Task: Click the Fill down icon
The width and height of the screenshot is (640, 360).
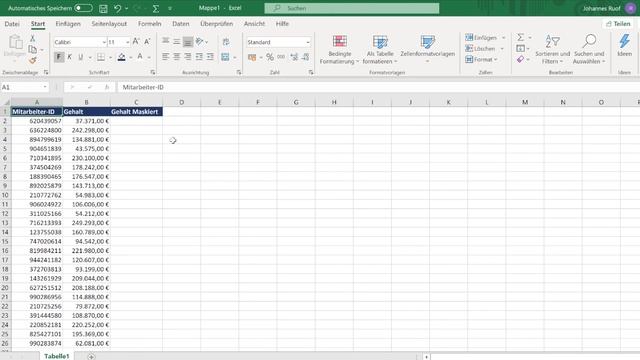Action: coord(520,49)
